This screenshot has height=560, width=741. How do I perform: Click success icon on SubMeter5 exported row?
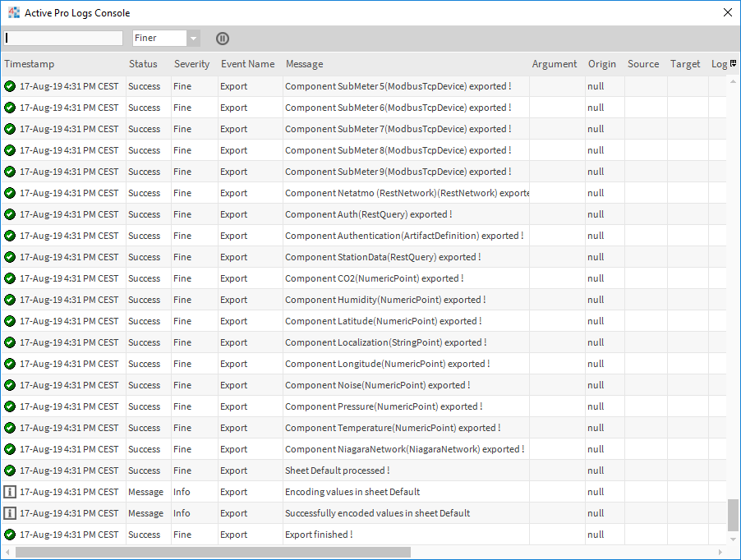click(10, 86)
